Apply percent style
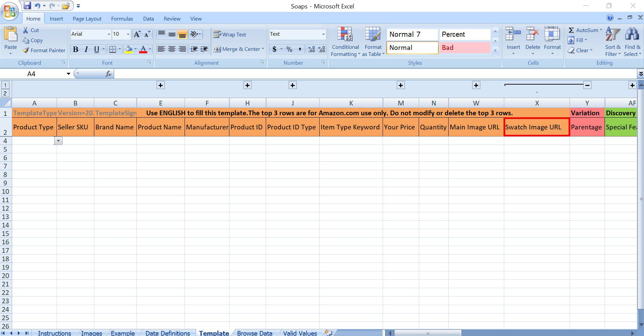The height and width of the screenshot is (336, 644). [x=289, y=49]
